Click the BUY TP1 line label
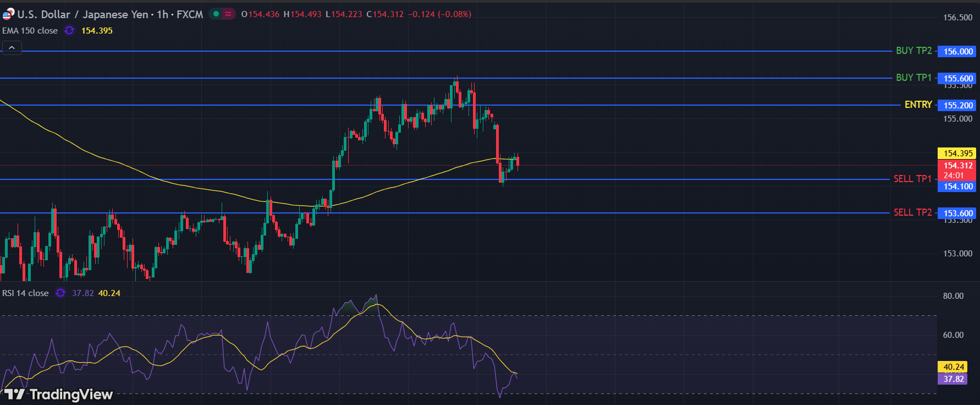 pyautogui.click(x=913, y=78)
